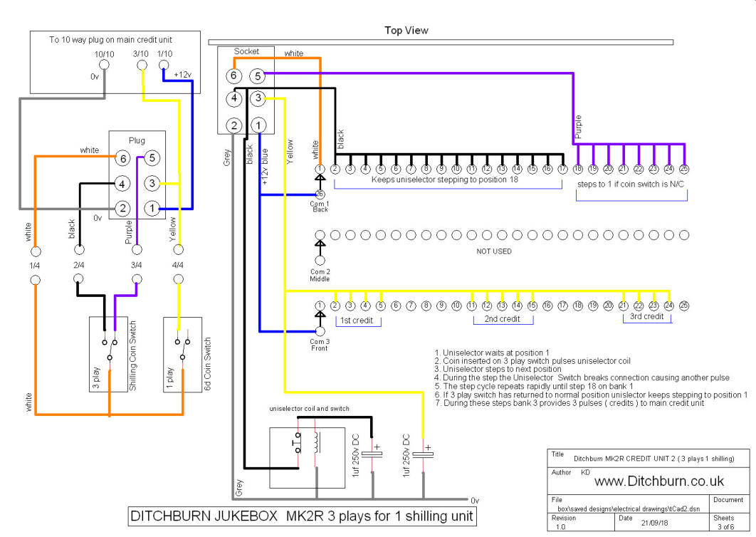Click the revision value "1.0"
Screen dimensions: 756x537
pyautogui.click(x=560, y=527)
